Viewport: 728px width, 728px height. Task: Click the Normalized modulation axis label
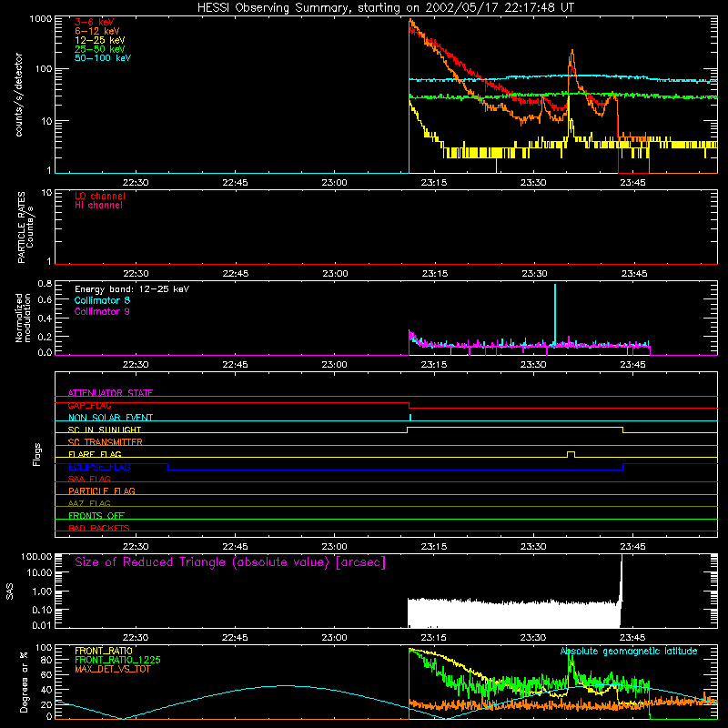23,318
